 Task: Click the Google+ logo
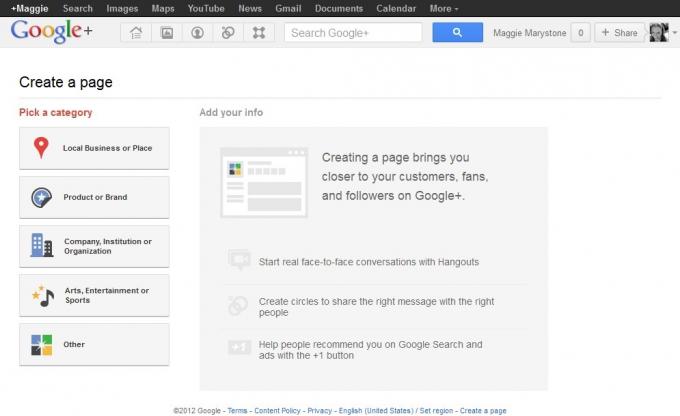[x=51, y=31]
